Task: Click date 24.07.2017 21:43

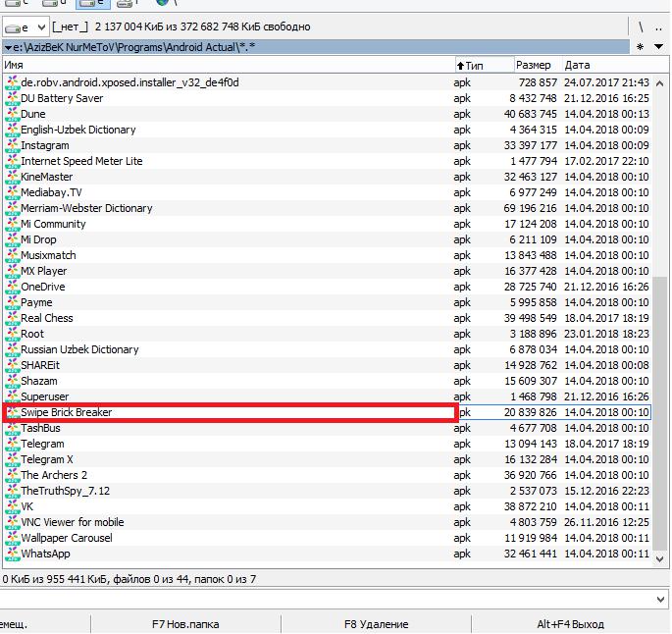Action: click(606, 82)
